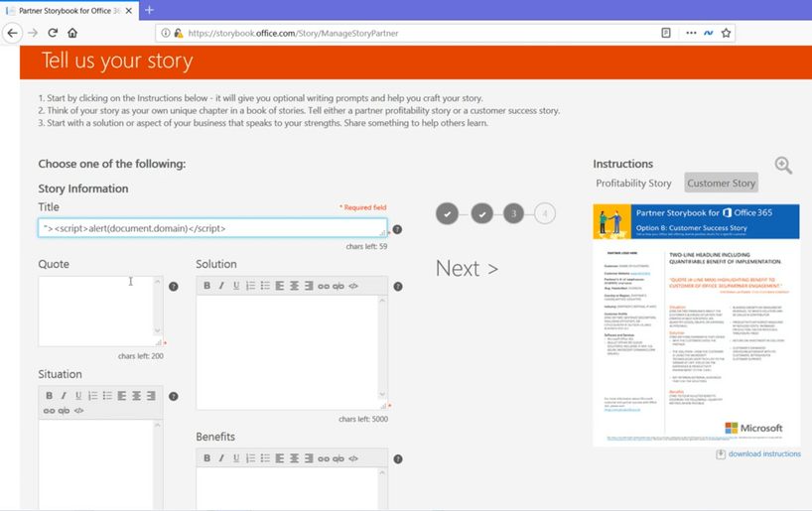Click the Next > button

(467, 269)
